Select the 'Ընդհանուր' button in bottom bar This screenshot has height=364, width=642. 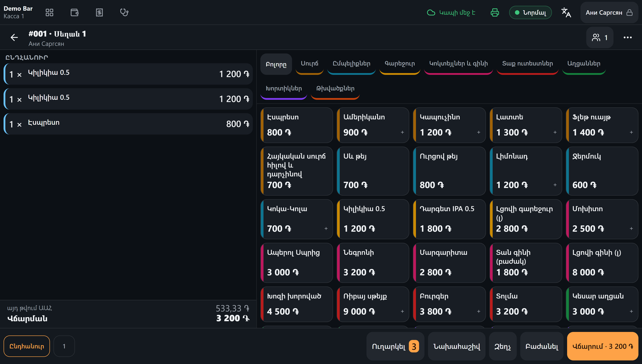[27, 346]
